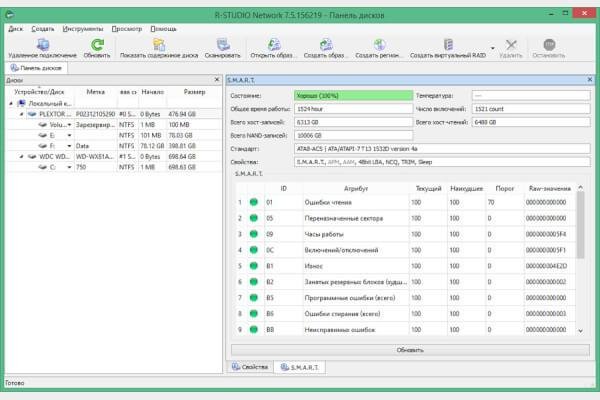Open the Диск menu
The image size is (600, 400).
[15, 29]
